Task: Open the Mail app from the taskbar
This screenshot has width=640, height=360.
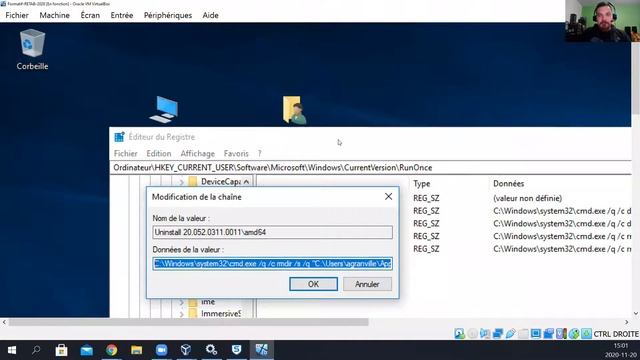Action: 87,350
